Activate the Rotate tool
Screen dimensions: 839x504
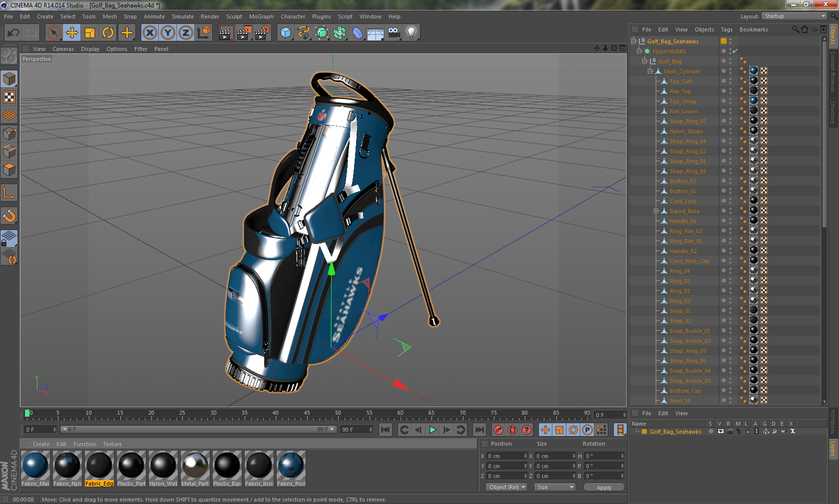click(x=108, y=33)
